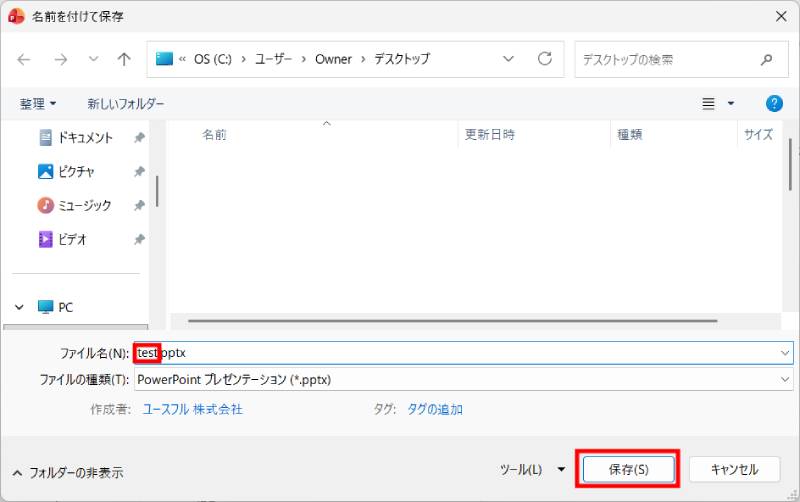Screen dimensions: 800x502
Task: Create a 新しいフォルダー
Action: click(126, 104)
